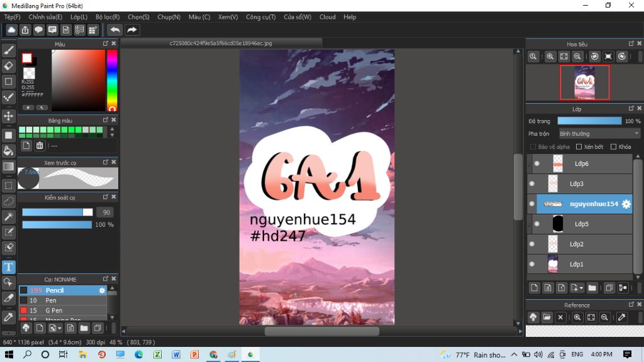Zoom out on the Navigator panel
Viewport: 644px width, 362px height.
click(x=577, y=57)
